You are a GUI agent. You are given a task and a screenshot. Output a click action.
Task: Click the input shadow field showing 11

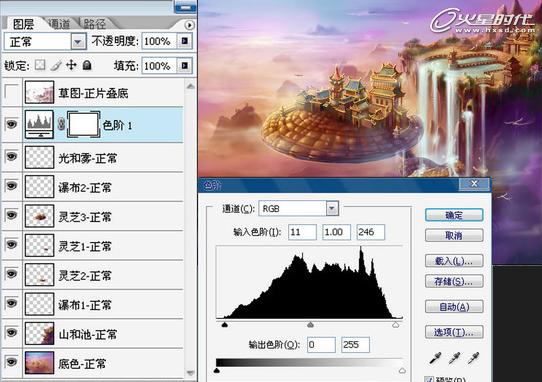point(302,232)
